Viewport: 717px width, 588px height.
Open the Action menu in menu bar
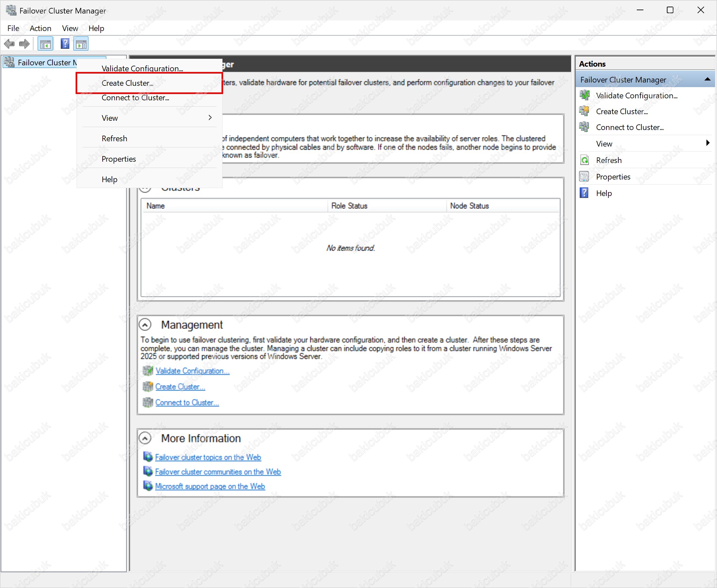(40, 28)
